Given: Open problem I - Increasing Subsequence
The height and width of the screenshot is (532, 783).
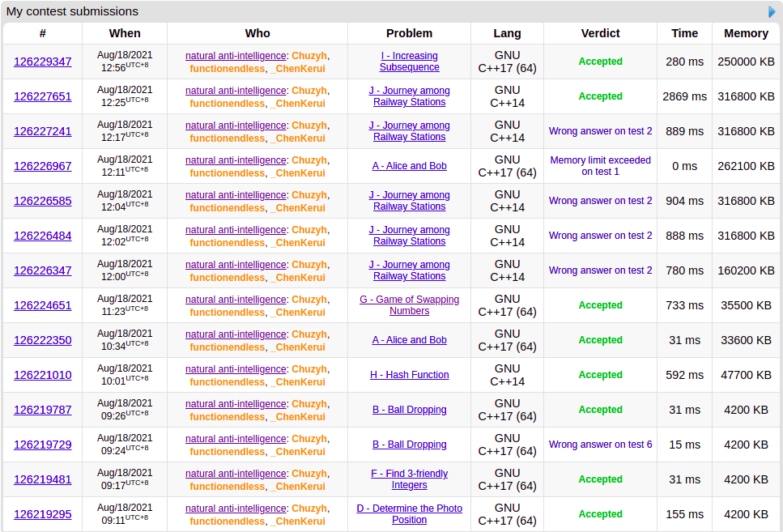Looking at the screenshot, I should pos(409,62).
